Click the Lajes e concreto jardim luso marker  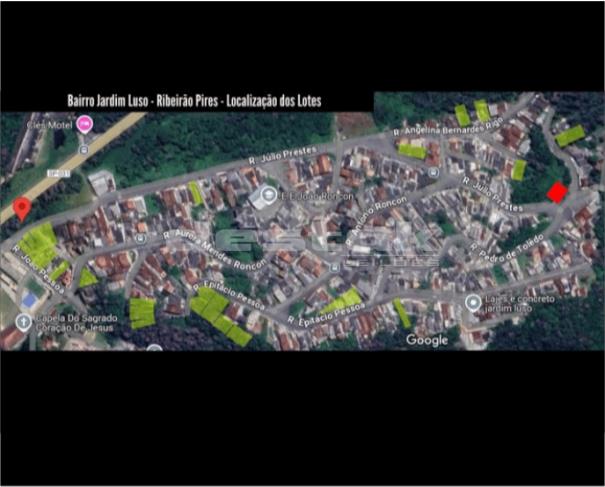[473, 303]
